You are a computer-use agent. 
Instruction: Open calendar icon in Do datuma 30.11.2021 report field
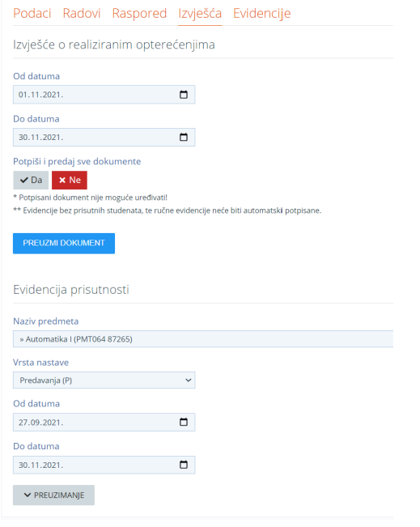coord(184,137)
